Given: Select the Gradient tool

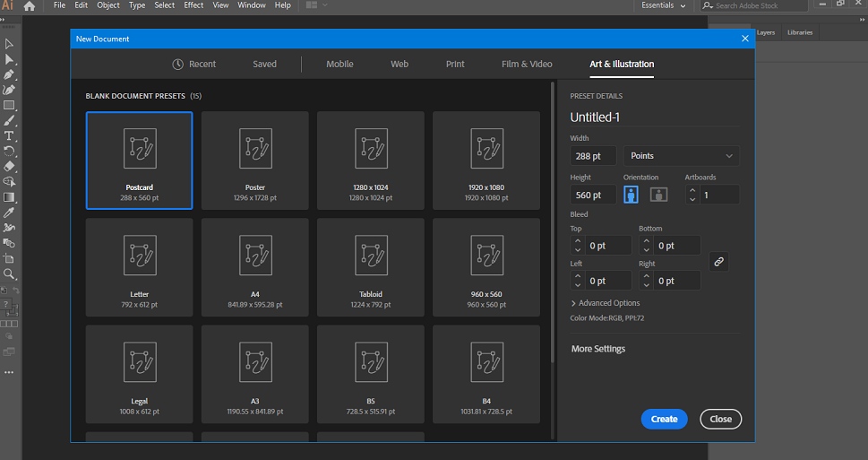Looking at the screenshot, I should coord(9,197).
